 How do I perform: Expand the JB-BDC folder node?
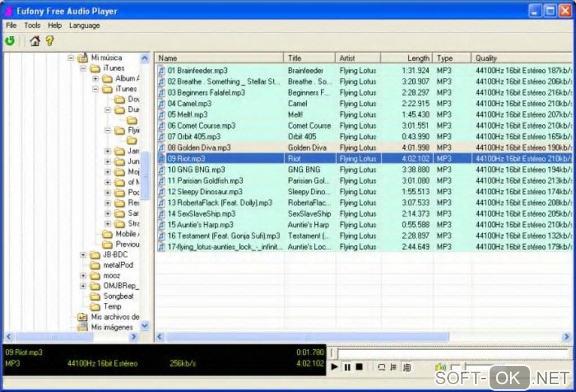pyautogui.click(x=83, y=255)
